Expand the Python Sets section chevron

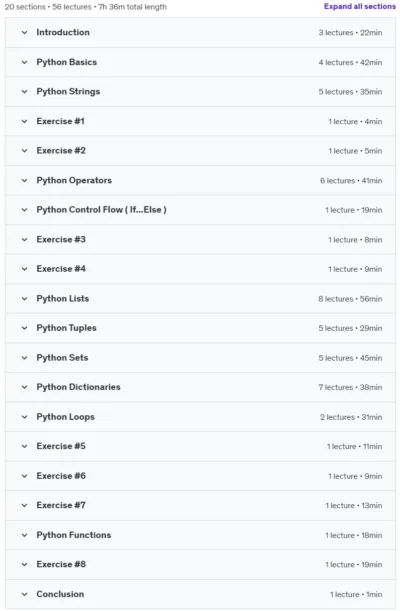pyautogui.click(x=24, y=358)
